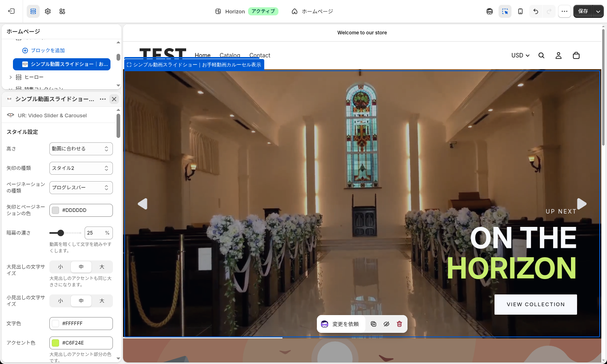Set subheading text size to 小
607x364 pixels.
pos(60,301)
